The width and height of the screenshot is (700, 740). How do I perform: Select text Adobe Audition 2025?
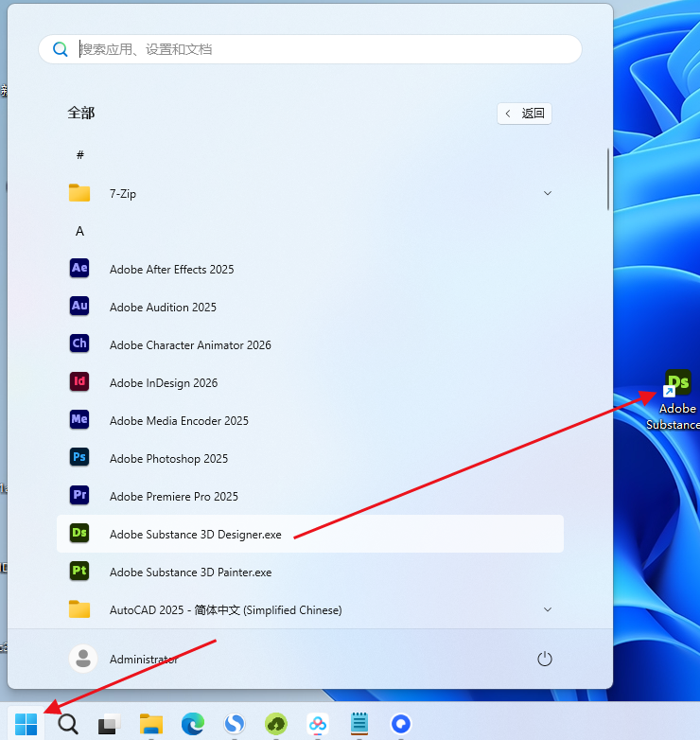[x=163, y=308]
